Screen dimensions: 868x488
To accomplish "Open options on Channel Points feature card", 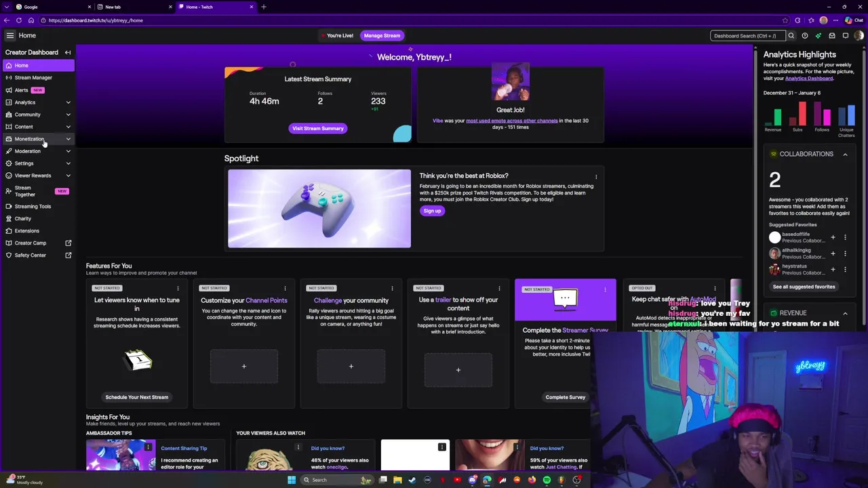I will pyautogui.click(x=285, y=288).
